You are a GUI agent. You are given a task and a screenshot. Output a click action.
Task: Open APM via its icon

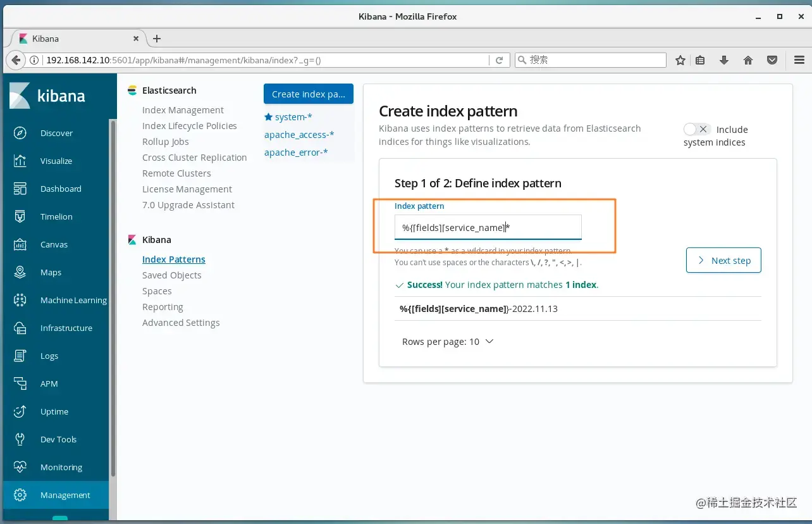(20, 384)
